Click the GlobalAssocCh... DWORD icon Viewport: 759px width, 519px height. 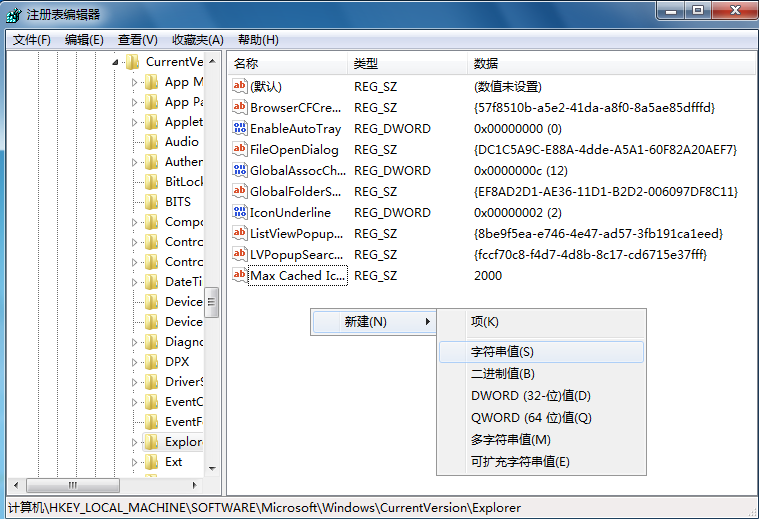tap(239, 170)
